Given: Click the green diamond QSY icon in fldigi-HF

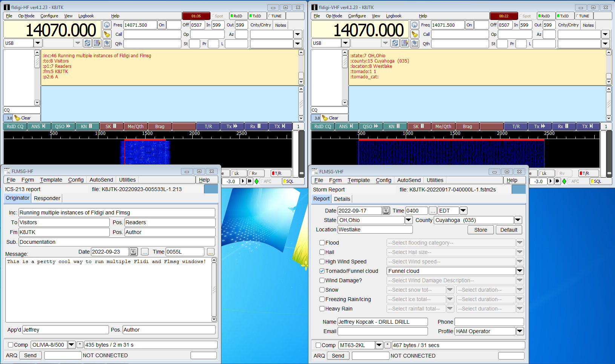Looking at the screenshot, I should 257,181.
